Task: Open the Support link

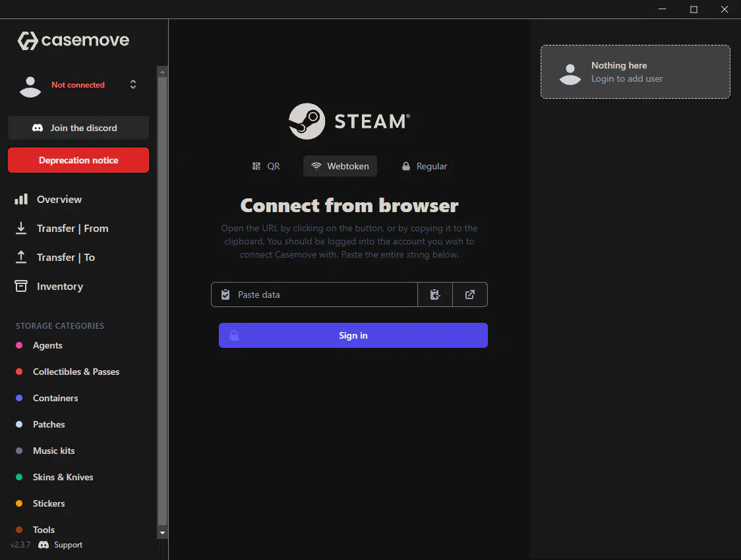Action: (68, 545)
